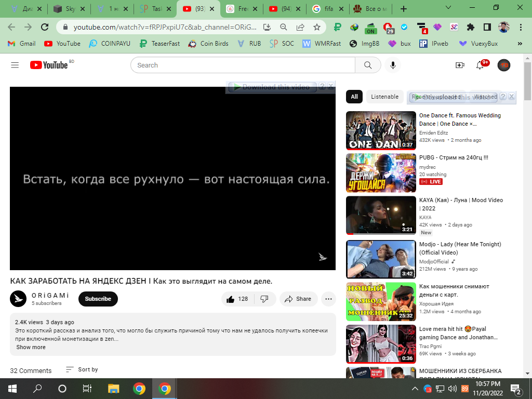
Task: Click the address bar URL
Action: point(165,27)
